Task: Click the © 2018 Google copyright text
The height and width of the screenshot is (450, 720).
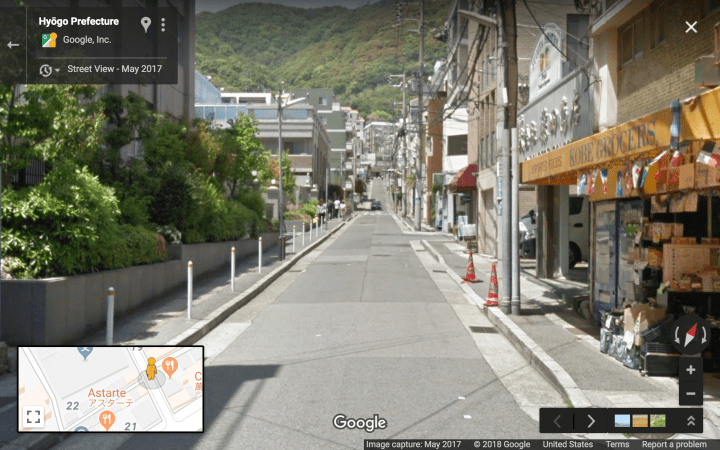Action: (x=501, y=444)
